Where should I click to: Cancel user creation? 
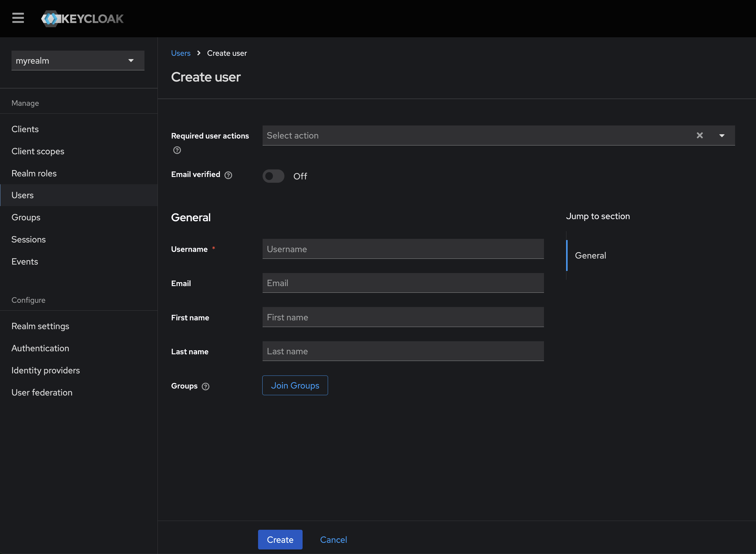333,539
